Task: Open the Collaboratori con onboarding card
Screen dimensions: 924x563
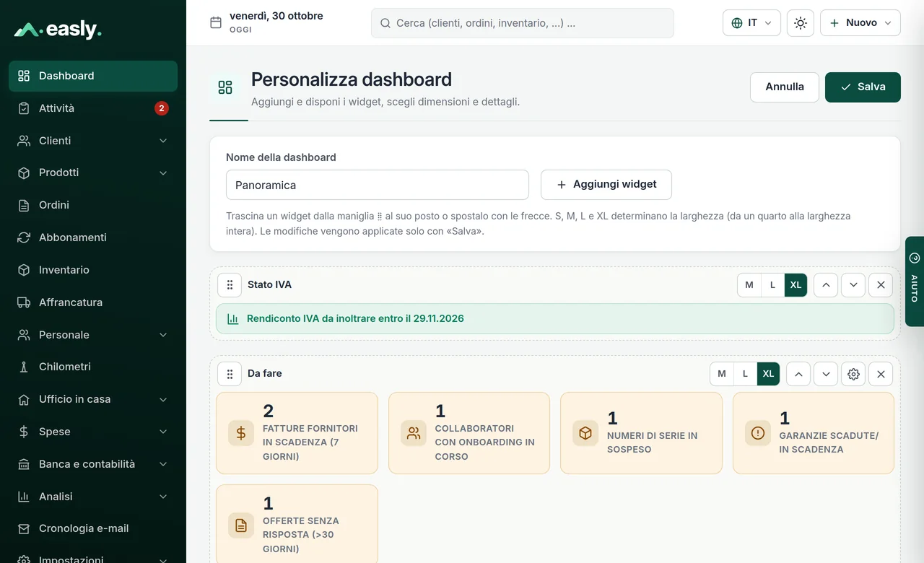Action: [469, 433]
